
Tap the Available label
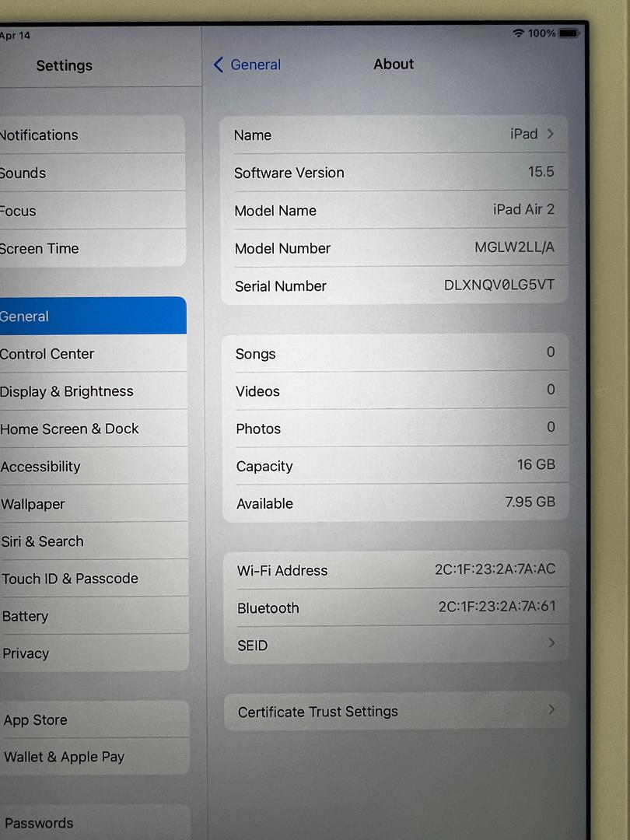[264, 503]
